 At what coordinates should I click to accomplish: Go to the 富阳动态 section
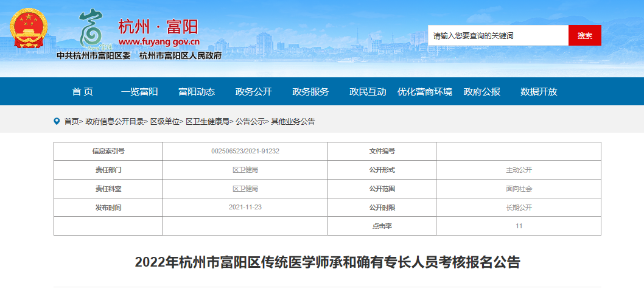coord(196,92)
